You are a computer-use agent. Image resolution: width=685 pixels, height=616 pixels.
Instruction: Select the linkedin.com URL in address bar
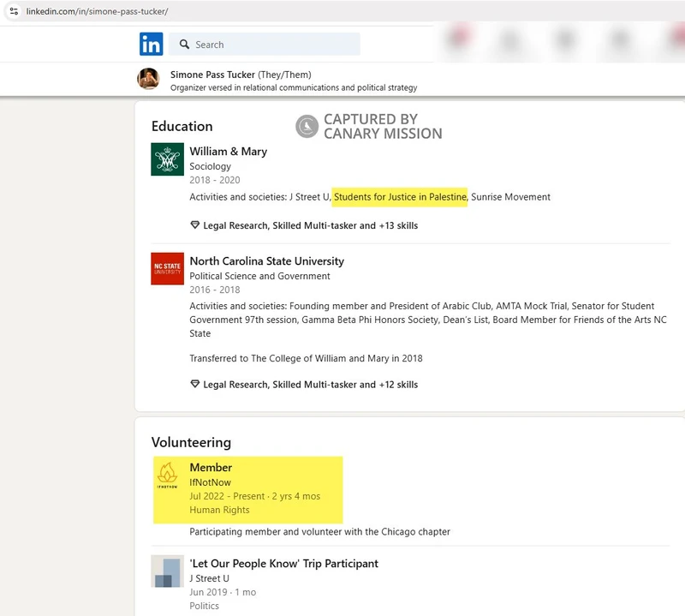97,11
